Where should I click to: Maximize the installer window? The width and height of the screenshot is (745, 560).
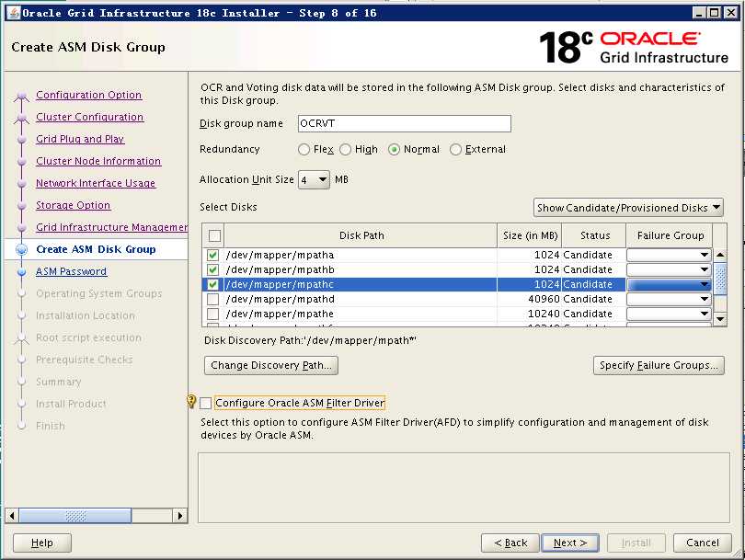tap(714, 13)
